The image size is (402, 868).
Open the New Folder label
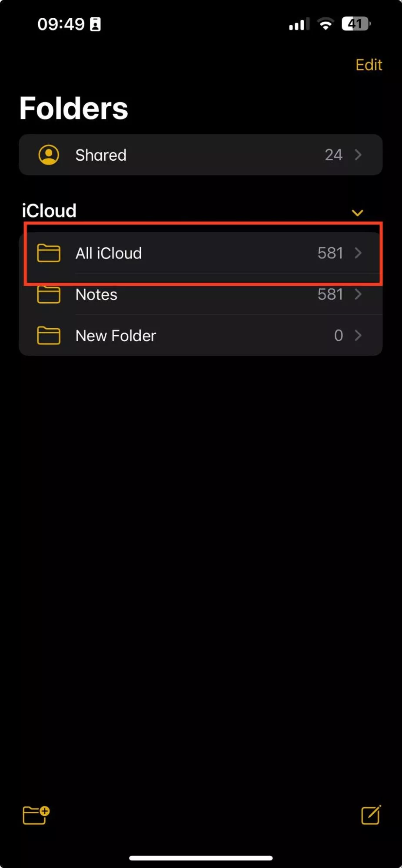116,336
